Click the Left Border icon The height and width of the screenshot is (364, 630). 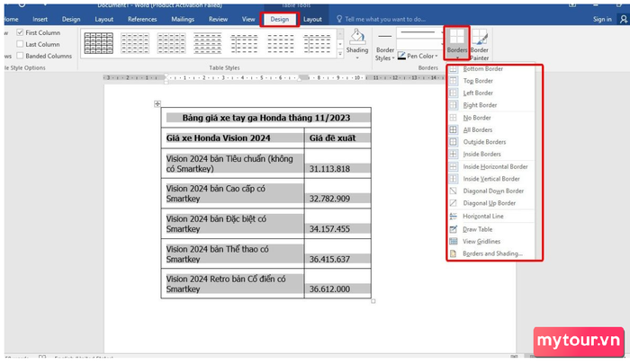click(454, 93)
